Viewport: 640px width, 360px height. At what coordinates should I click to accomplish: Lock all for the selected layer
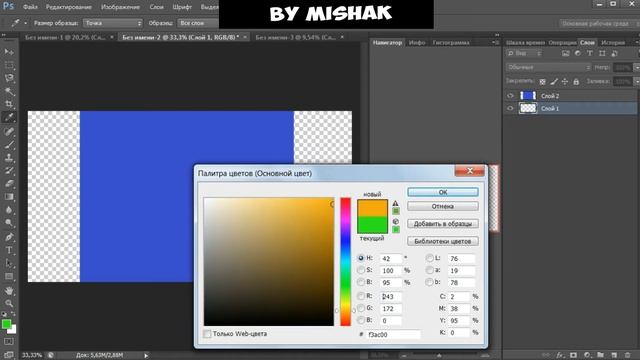576,82
